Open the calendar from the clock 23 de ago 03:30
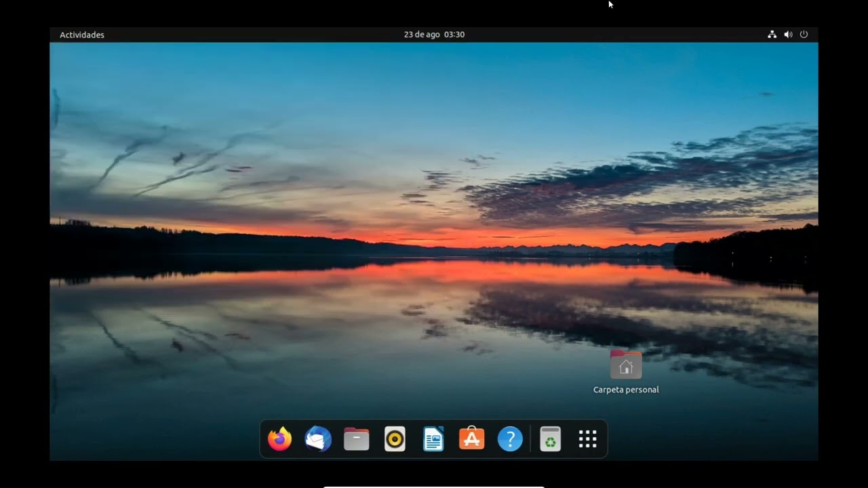This screenshot has width=868, height=488. [x=434, y=35]
